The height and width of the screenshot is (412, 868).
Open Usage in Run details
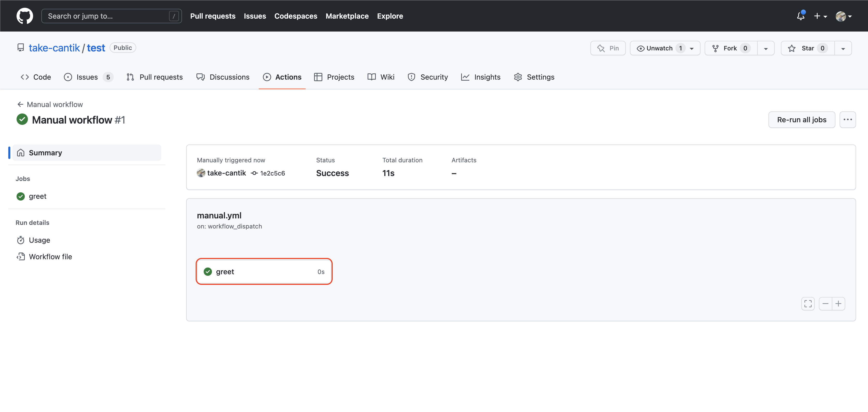point(39,240)
